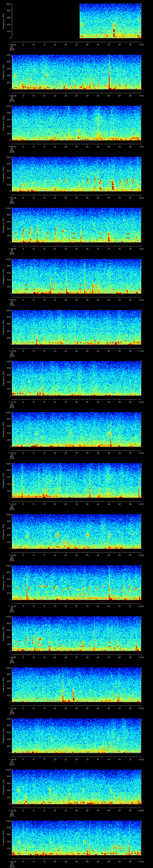Click the "5:00" end time label
The width and height of the screenshot is (153, 868).
[x=141, y=44]
